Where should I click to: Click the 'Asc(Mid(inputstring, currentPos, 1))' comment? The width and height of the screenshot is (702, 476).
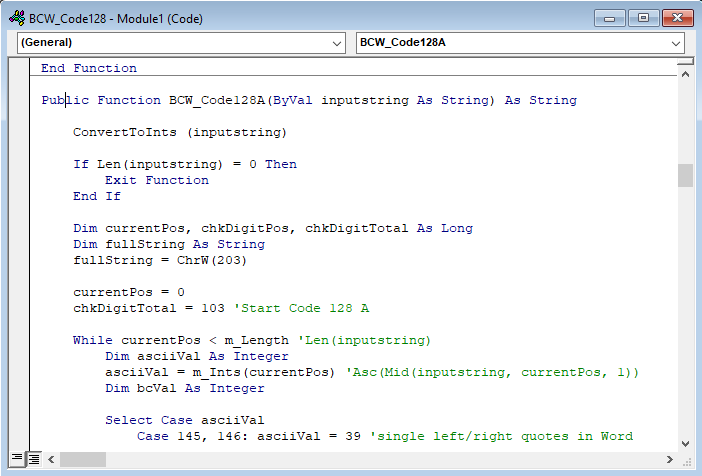[492, 372]
